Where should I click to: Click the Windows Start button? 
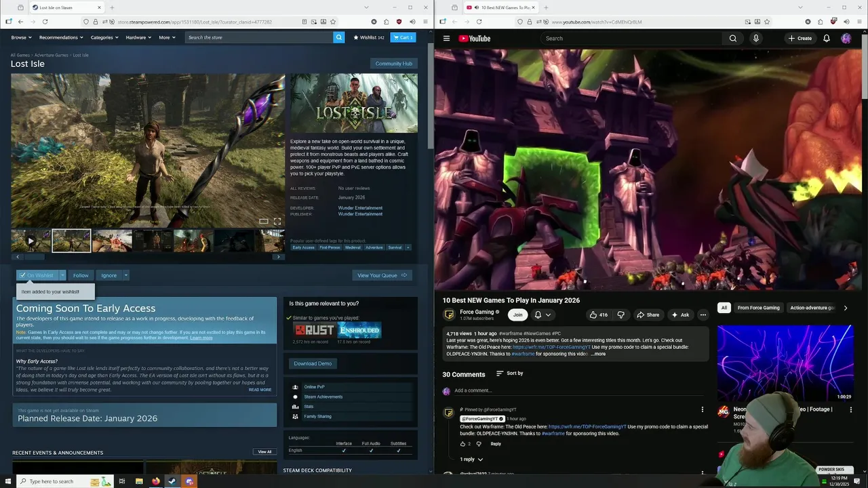[8, 481]
